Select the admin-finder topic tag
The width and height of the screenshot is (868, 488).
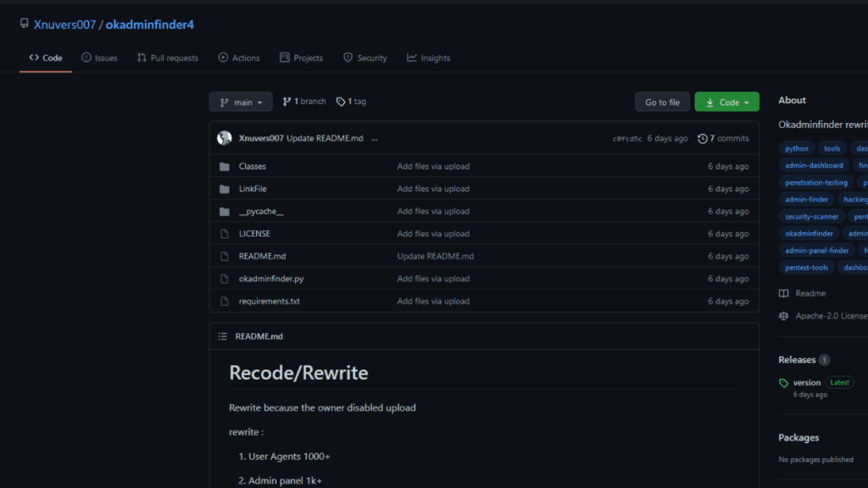pos(807,199)
